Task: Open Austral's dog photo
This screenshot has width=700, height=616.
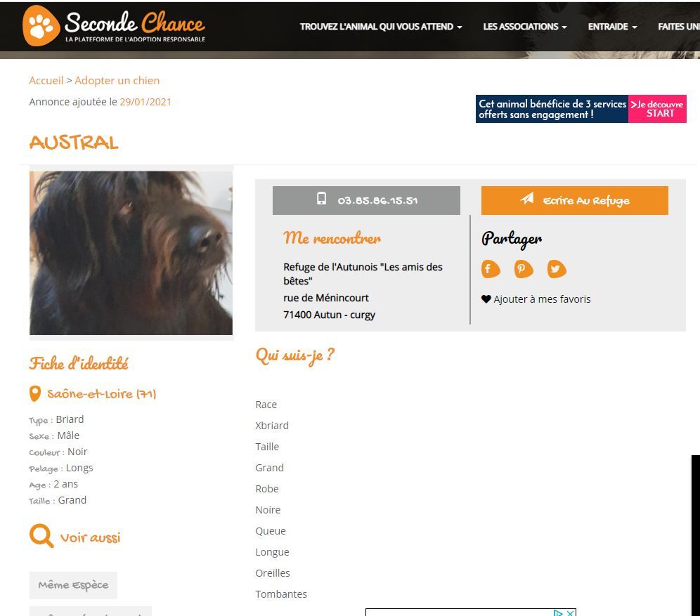Action: coord(131,253)
